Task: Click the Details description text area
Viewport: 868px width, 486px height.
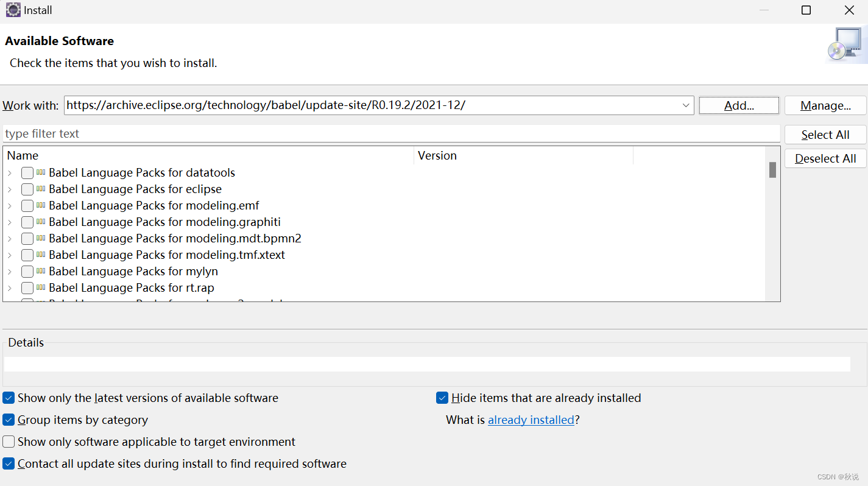Action: (427, 364)
